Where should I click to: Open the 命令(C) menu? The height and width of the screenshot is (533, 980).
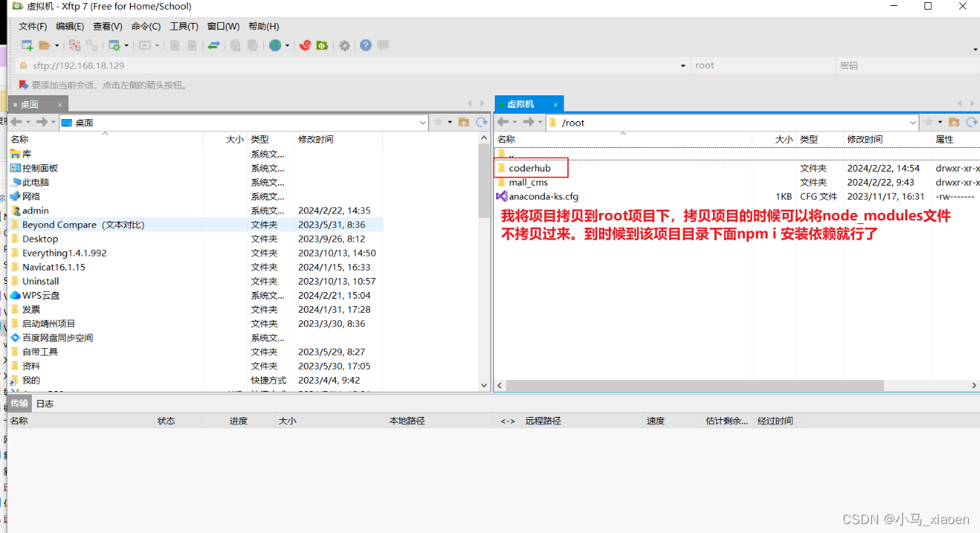(x=146, y=26)
